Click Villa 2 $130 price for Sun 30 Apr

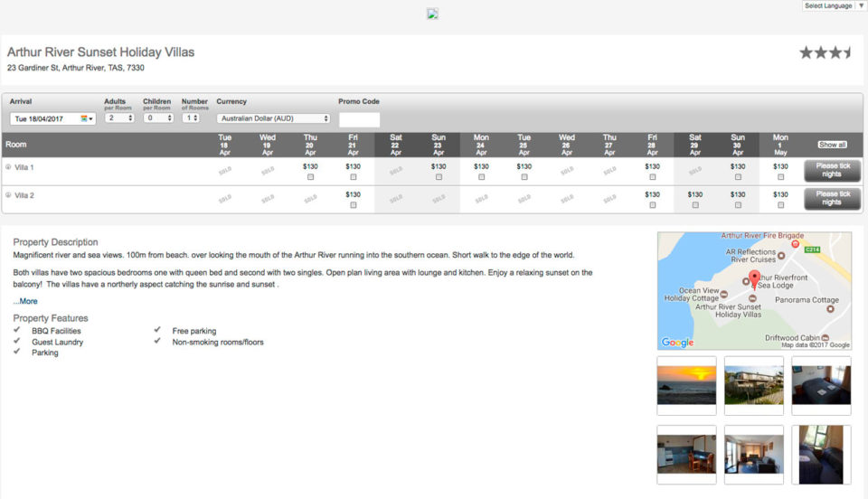coord(738,194)
